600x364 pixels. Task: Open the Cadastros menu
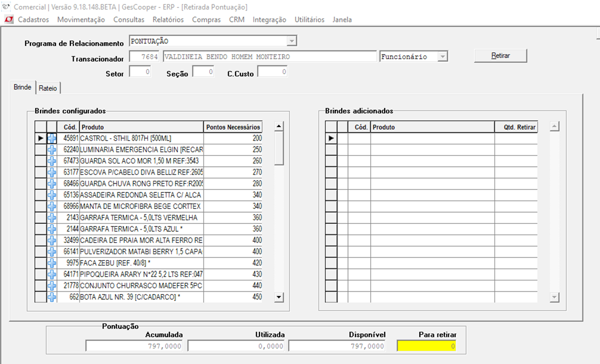click(33, 20)
